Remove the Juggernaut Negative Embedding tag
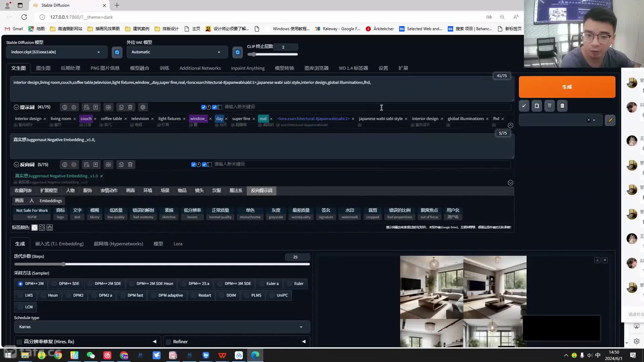 tap(101, 176)
